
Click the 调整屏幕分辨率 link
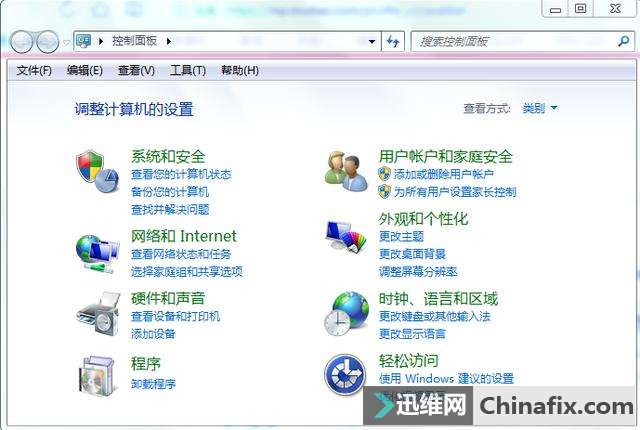[418, 272]
